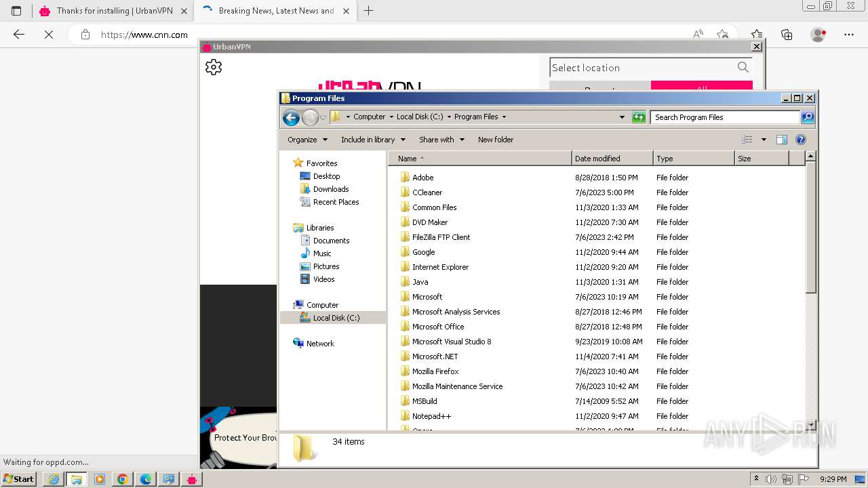Switch to Breaking News CNN tab
The width and height of the screenshot is (868, 488).
coord(275,11)
